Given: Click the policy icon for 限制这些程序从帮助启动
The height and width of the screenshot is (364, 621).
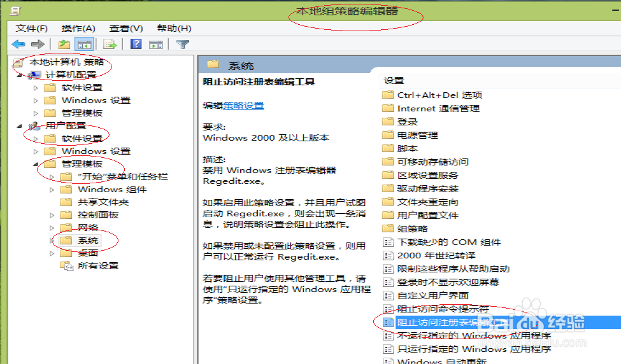Looking at the screenshot, I should 388,269.
